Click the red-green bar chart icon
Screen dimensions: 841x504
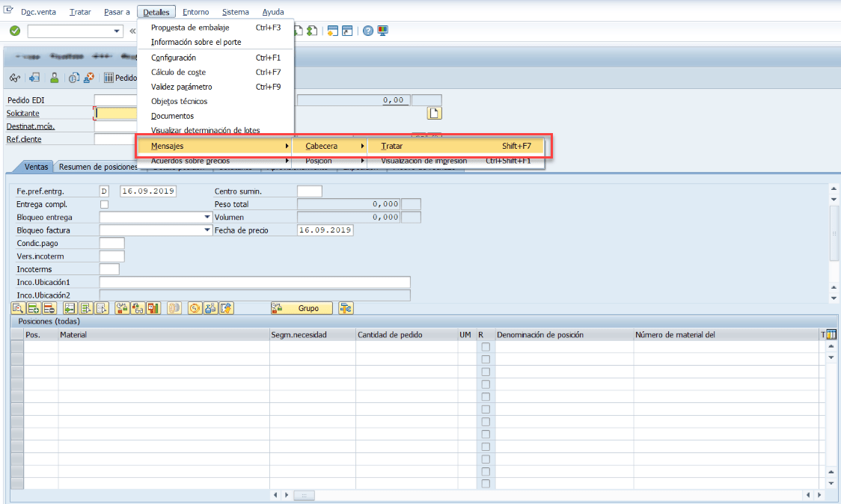click(153, 308)
